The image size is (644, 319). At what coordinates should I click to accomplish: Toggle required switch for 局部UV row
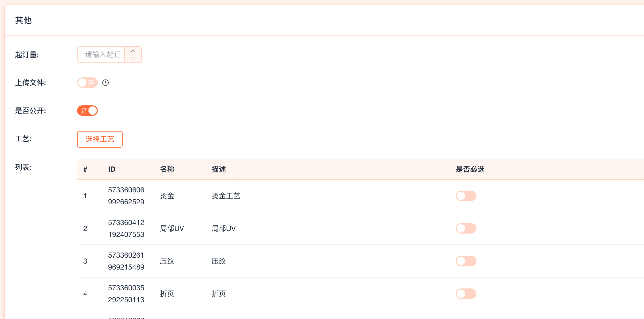(x=466, y=228)
